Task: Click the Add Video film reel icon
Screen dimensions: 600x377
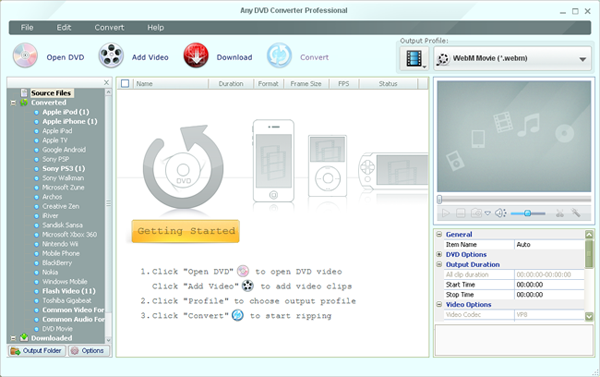Action: tap(111, 56)
